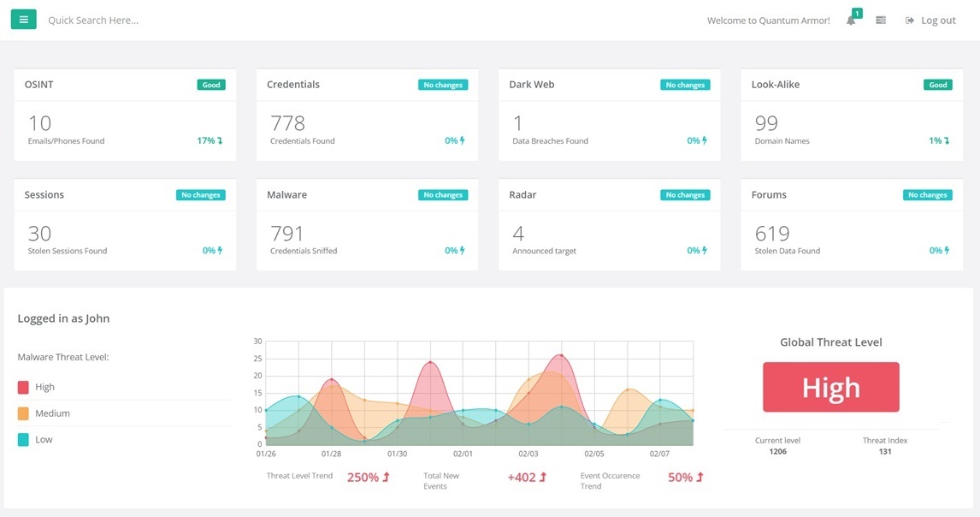Screen dimensions: 980x517
Task: Open the notifications bell with badge
Action: point(850,20)
